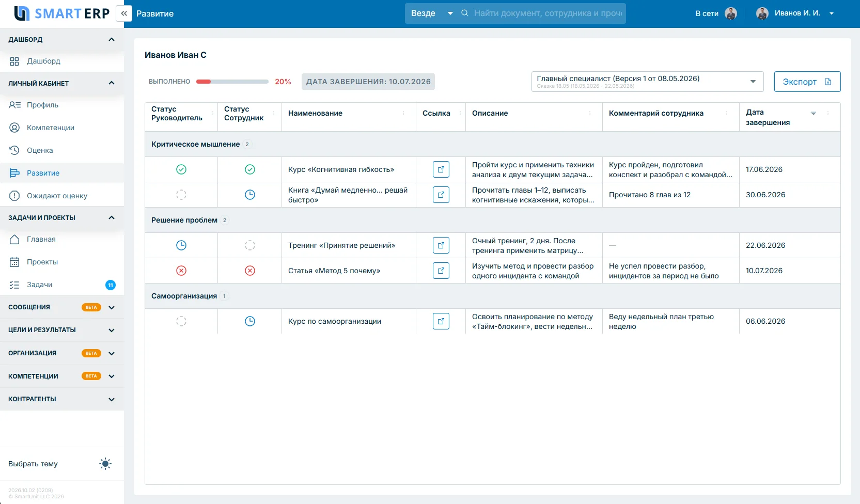Sort by the Наименование column header
Viewport: 860px width, 504px height.
click(x=315, y=113)
